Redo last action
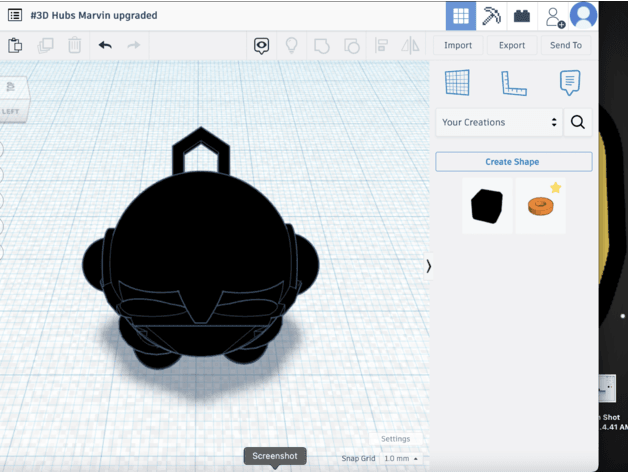 (134, 45)
